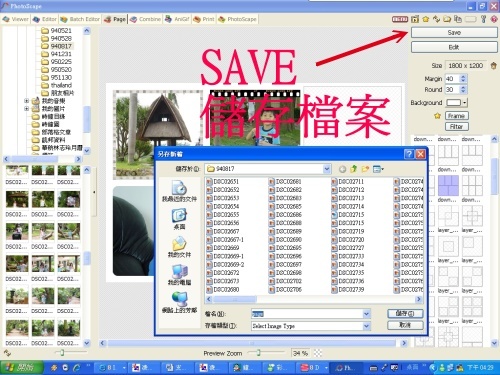Open the Select Image Type dropdown
This screenshot has width=500, height=375.
click(311, 326)
